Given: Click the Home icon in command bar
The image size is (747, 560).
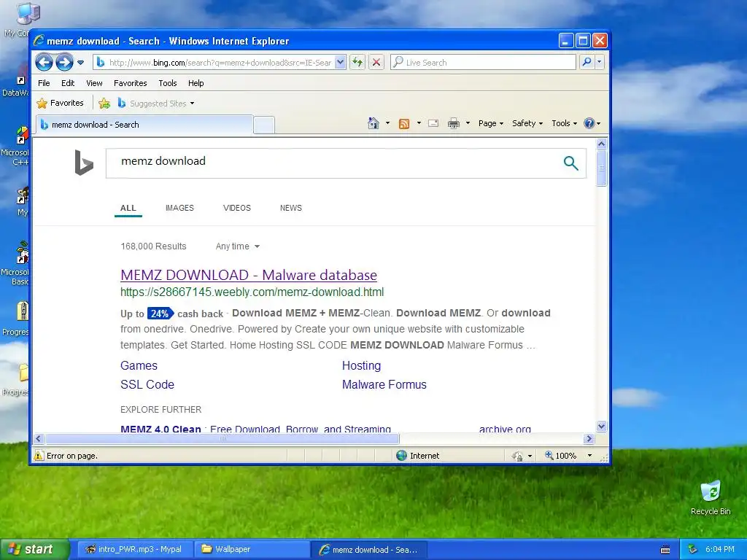Looking at the screenshot, I should [x=373, y=123].
